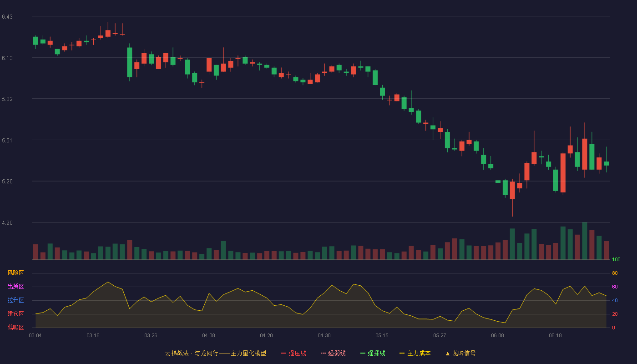Click the 出货区 zone label

tap(15, 287)
